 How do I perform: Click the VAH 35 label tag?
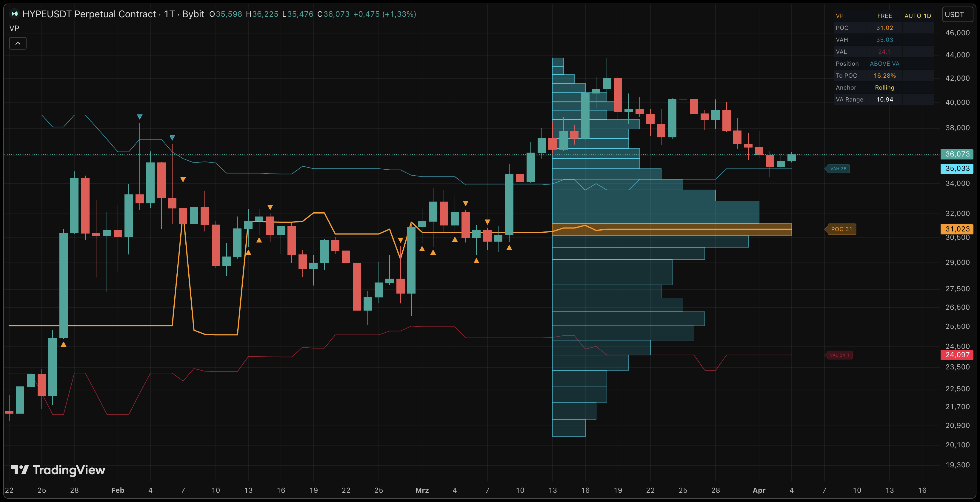tap(838, 169)
